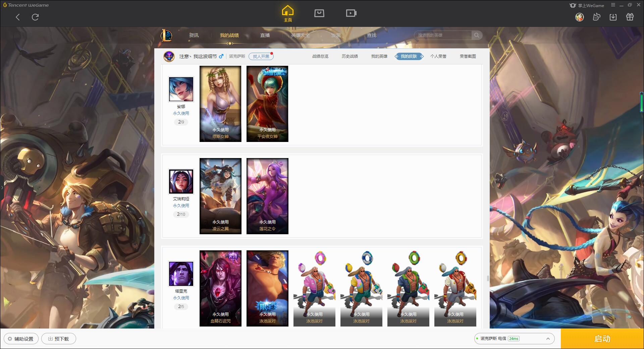This screenshot has height=349, width=644.
Task: Open the hamburger menu in title bar
Action: (x=613, y=5)
